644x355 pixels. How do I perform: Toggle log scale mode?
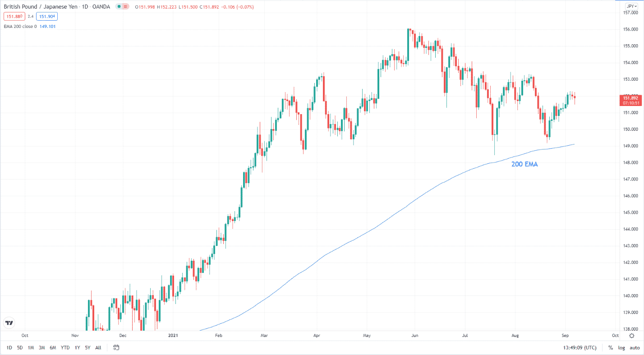point(621,348)
